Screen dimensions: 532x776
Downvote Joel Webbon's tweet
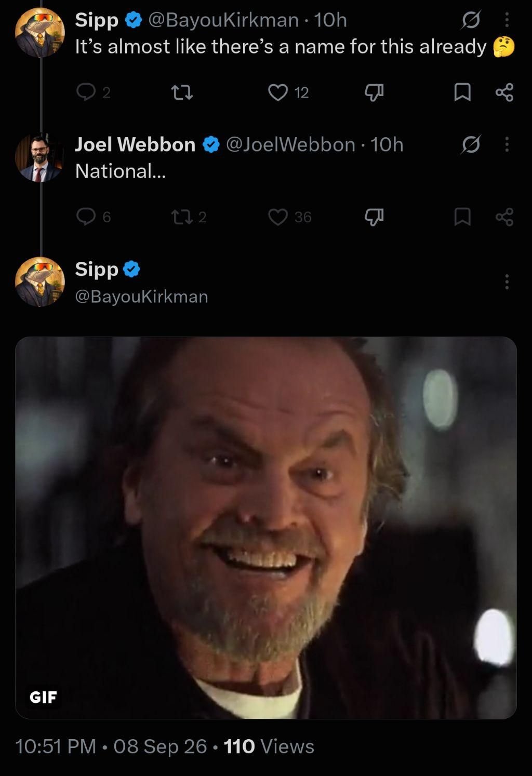(x=374, y=217)
